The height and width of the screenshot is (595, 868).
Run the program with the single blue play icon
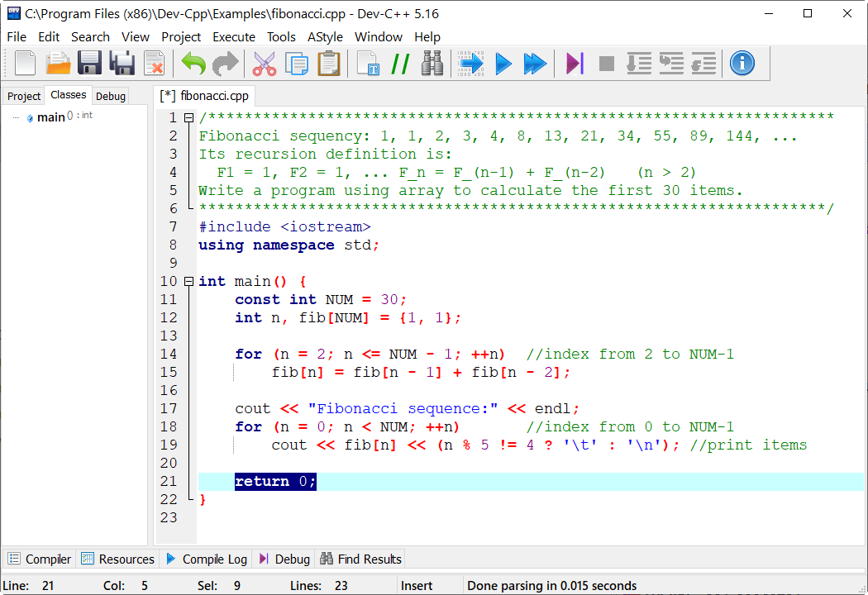[503, 63]
